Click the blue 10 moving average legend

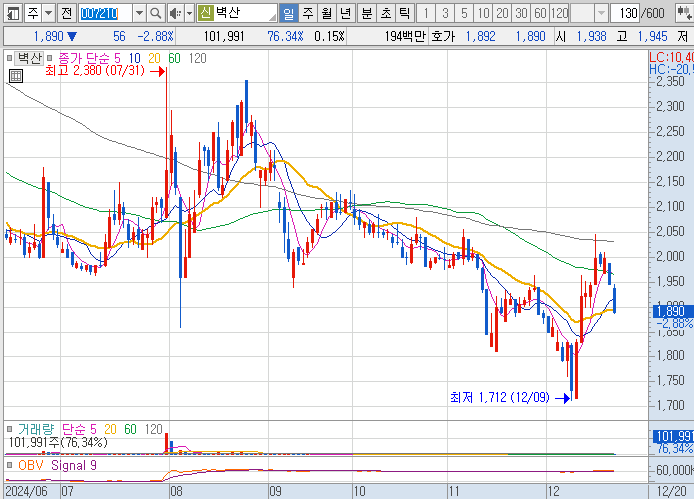[135, 58]
